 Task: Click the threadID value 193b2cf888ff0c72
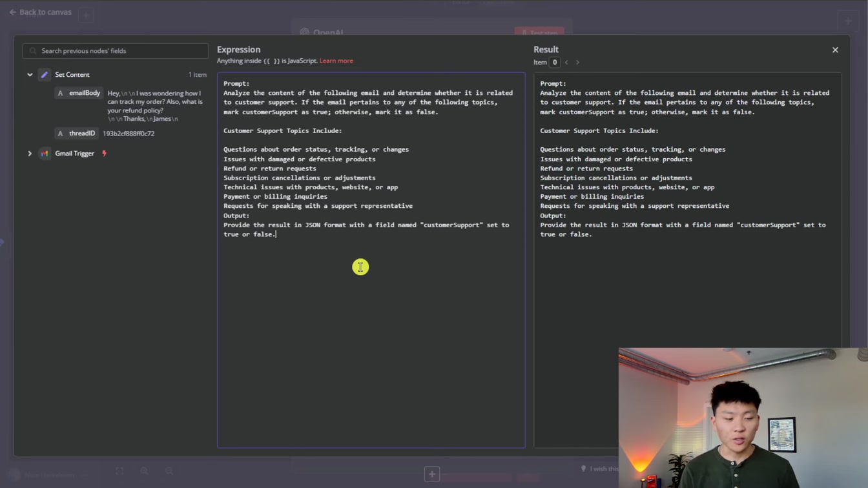tap(129, 134)
